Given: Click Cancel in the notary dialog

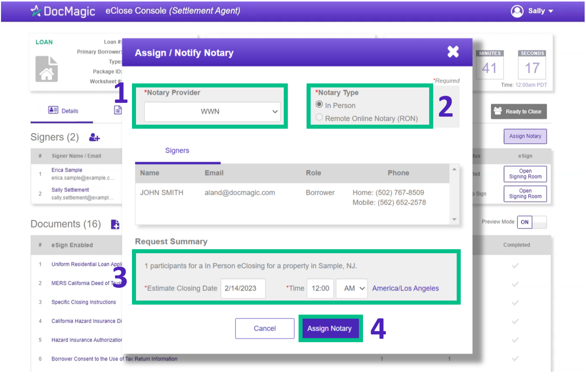Looking at the screenshot, I should (x=265, y=329).
